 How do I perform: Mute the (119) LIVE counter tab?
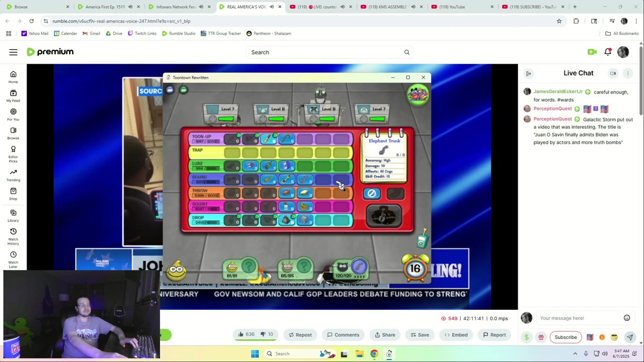tap(343, 7)
